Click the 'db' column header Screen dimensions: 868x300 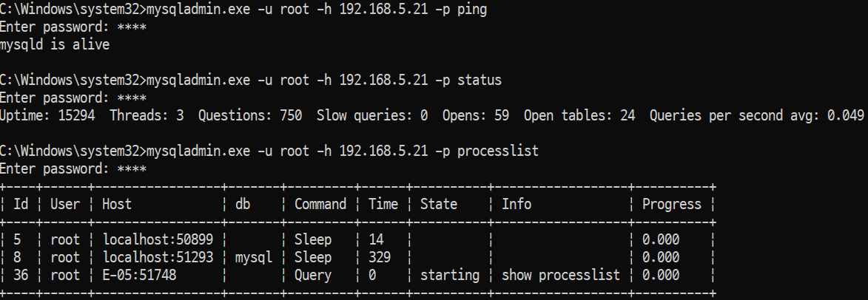243,204
